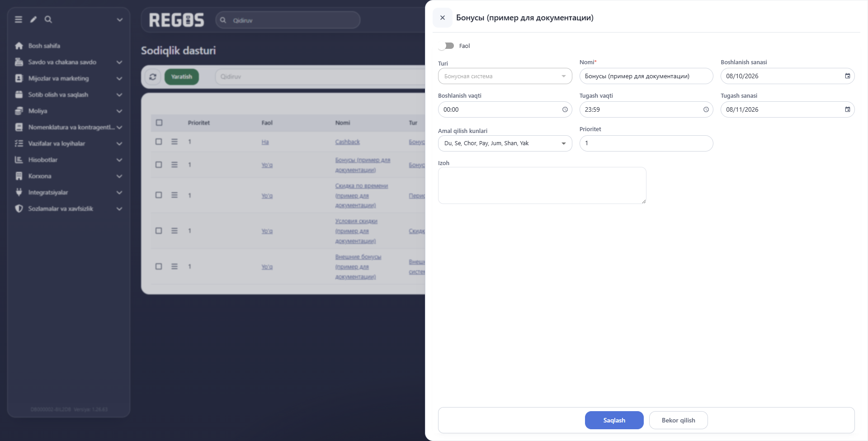This screenshot has width=868, height=441.
Task: Click the Boshlanish vaqti clock icon
Action: [565, 109]
